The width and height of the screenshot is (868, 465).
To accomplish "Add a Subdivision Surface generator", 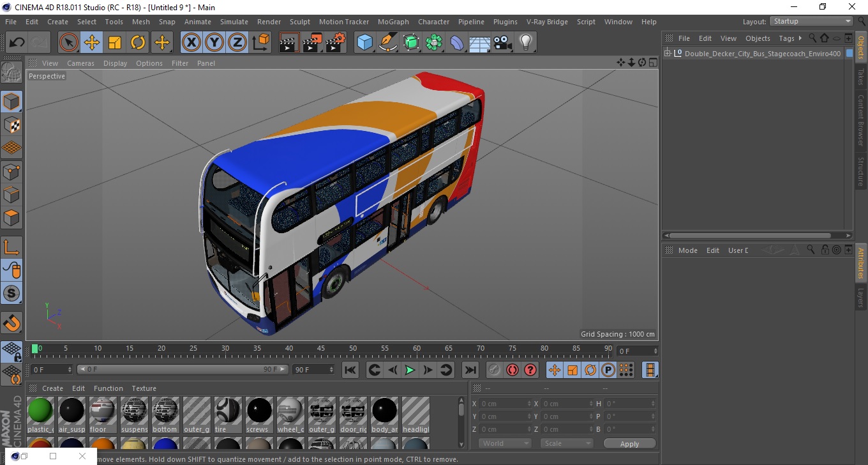I will coord(411,43).
